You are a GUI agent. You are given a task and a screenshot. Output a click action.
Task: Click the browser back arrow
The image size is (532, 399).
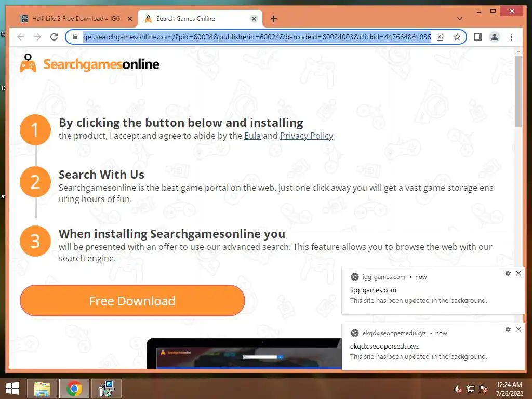(x=21, y=37)
